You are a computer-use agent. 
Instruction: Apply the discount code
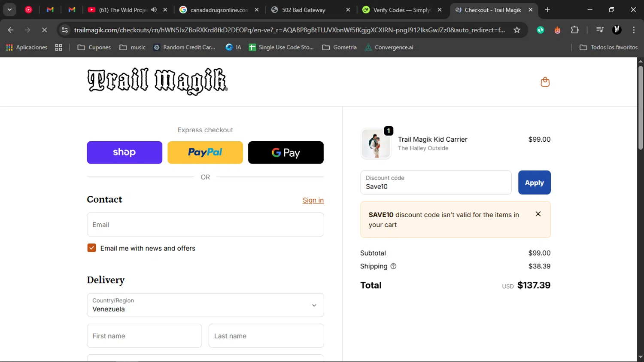pos(535,183)
